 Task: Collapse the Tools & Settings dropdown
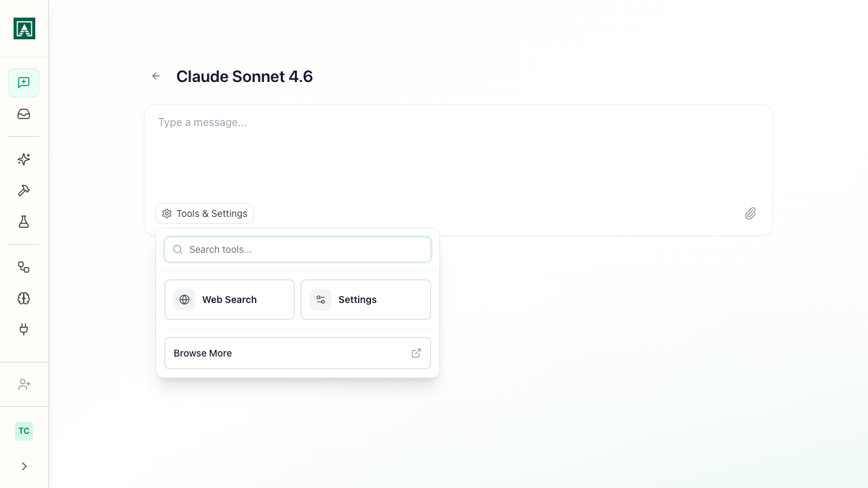[204, 213]
